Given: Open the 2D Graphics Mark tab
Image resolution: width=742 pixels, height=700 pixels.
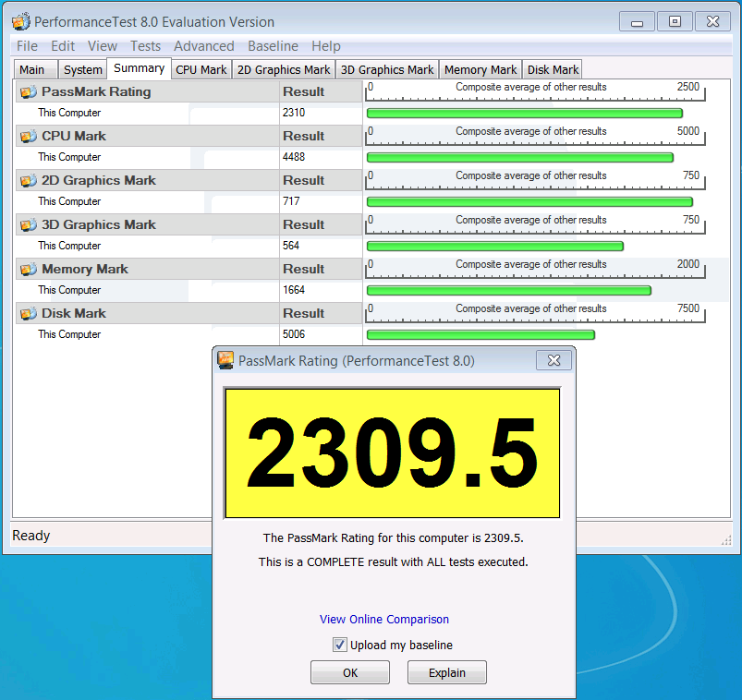Looking at the screenshot, I should pos(284,69).
